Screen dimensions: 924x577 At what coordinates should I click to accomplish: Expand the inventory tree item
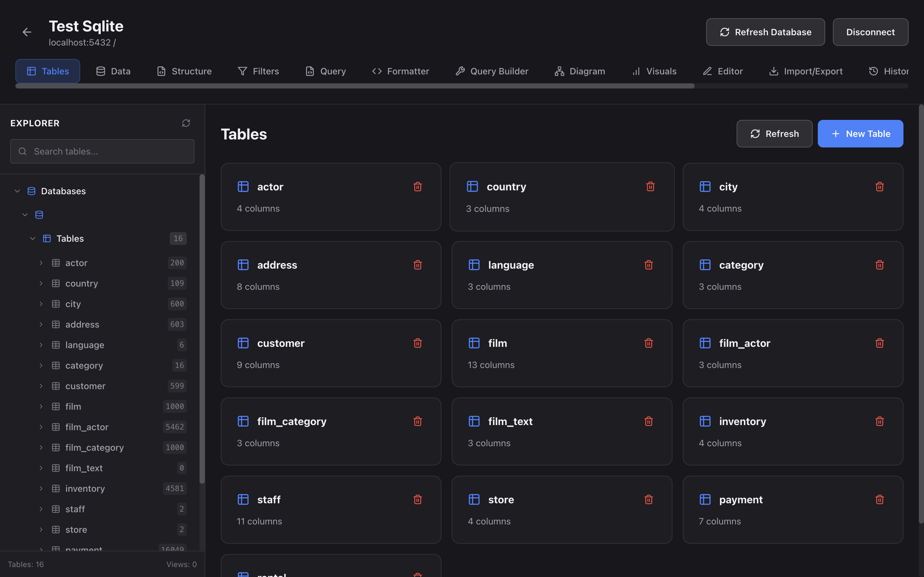coord(41,488)
